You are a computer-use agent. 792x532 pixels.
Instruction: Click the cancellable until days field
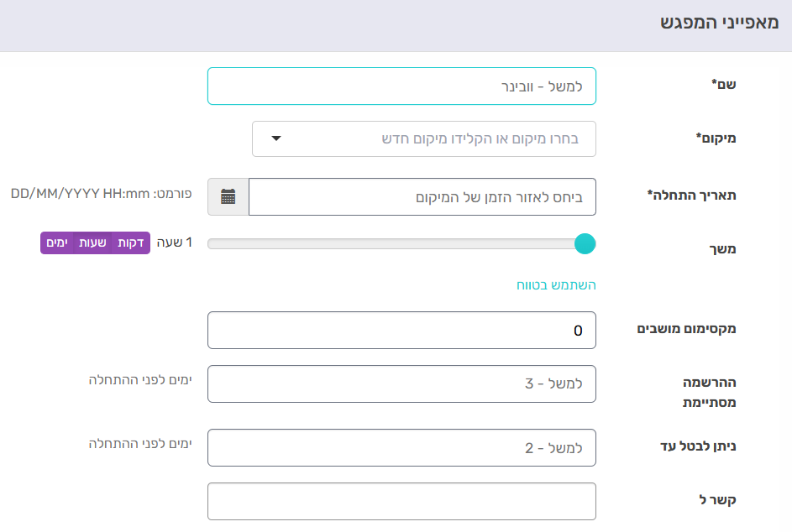point(401,448)
